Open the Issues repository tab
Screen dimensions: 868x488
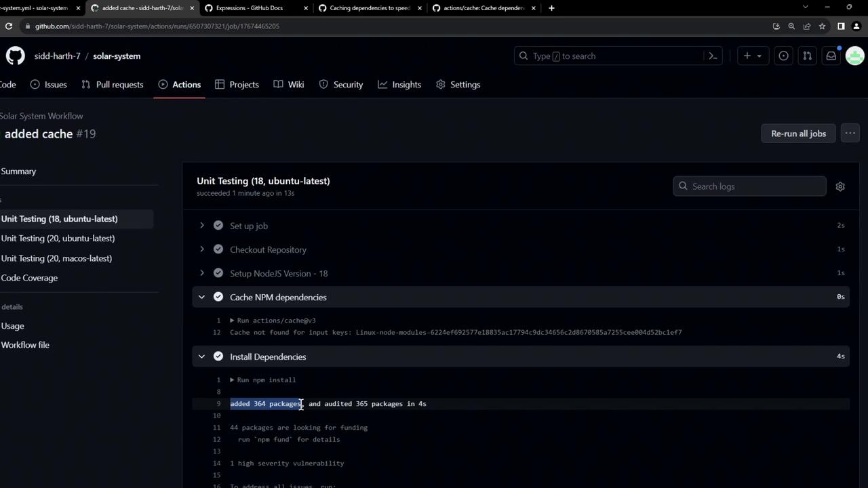[x=48, y=85]
